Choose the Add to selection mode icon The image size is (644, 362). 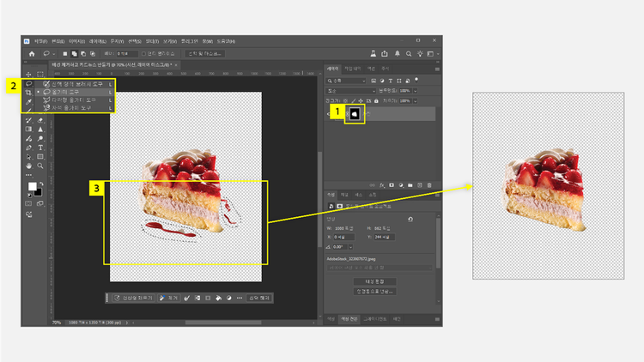(74, 54)
